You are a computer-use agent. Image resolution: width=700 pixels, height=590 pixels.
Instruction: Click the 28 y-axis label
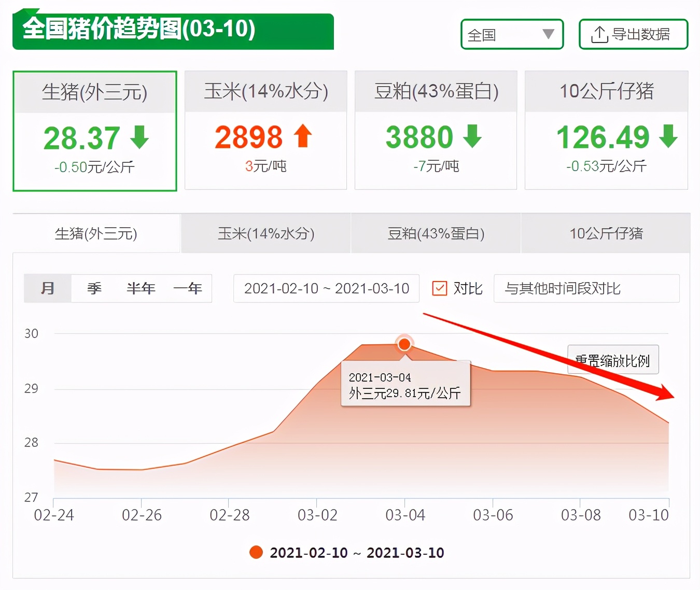pyautogui.click(x=31, y=442)
